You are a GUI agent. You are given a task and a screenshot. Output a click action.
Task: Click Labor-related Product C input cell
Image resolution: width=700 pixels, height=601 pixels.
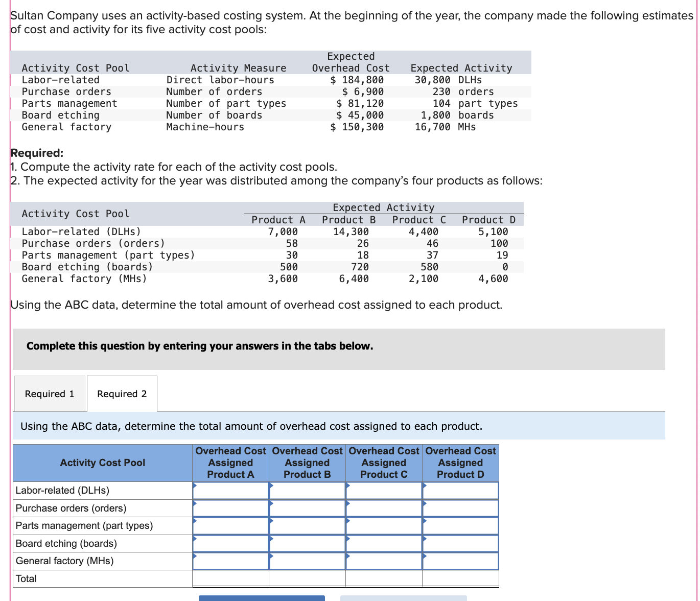384,491
